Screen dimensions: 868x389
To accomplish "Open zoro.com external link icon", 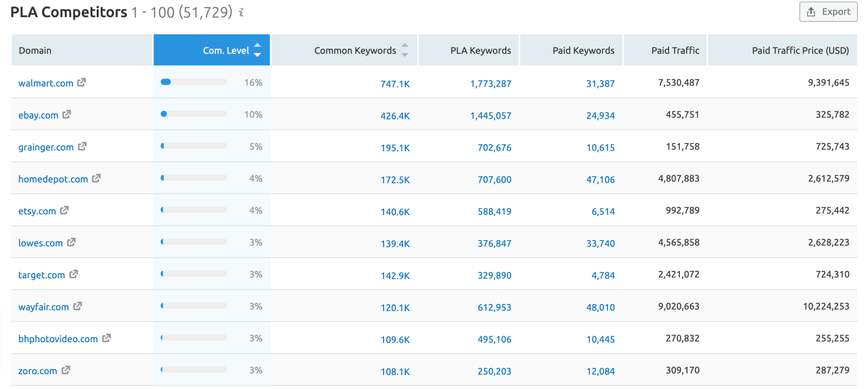I will [x=66, y=370].
